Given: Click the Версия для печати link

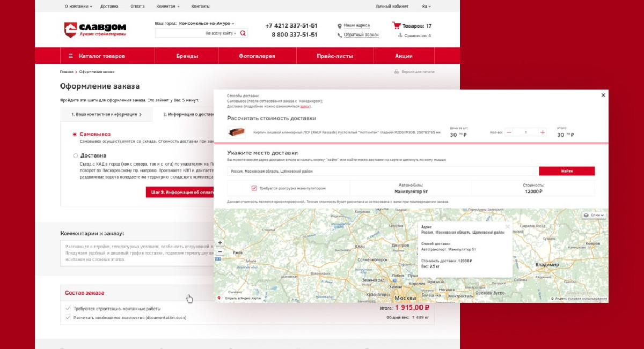Looking at the screenshot, I should (418, 71).
